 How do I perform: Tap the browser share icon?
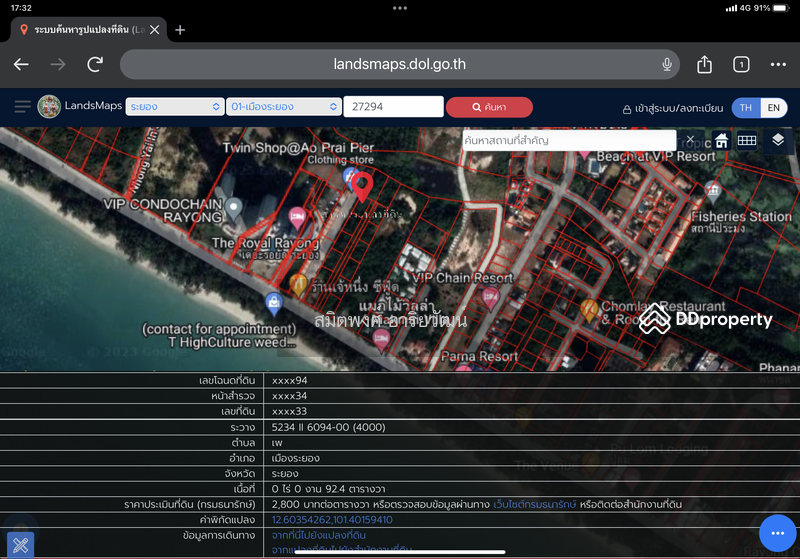tap(704, 64)
